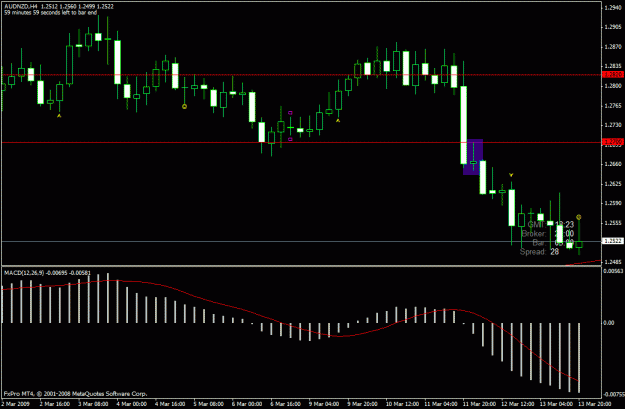Click the upper magenta marker above the 6 Mar doji candle
The image size is (625, 409).
point(290,113)
